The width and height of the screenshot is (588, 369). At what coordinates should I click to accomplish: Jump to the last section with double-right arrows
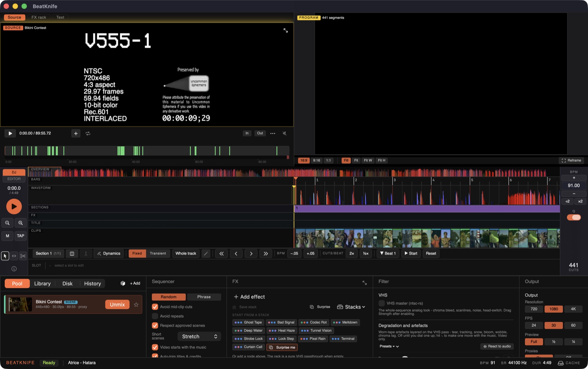pyautogui.click(x=266, y=253)
